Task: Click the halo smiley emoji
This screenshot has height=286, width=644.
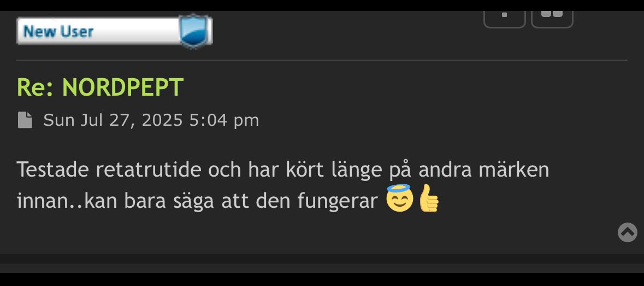Action: (400, 198)
